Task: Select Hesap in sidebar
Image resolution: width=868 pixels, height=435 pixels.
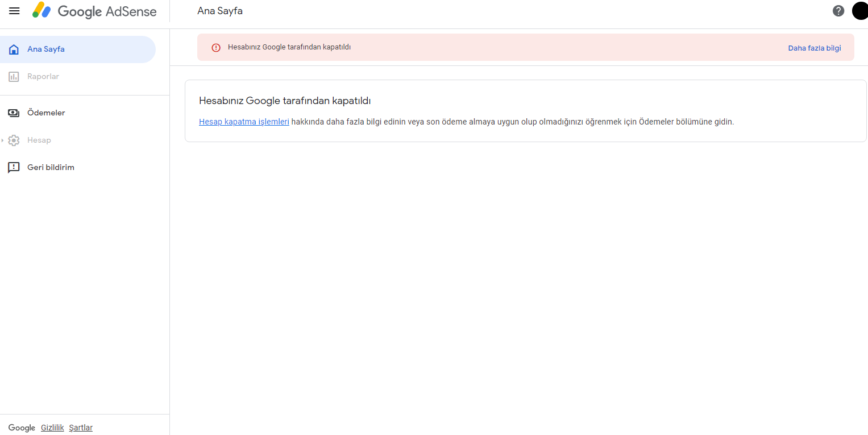Action: click(78, 140)
